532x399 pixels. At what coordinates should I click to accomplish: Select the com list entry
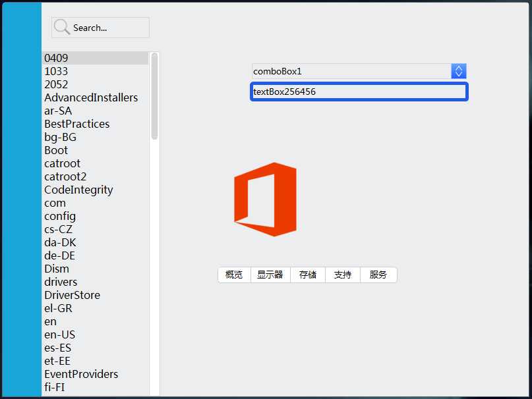(96, 203)
